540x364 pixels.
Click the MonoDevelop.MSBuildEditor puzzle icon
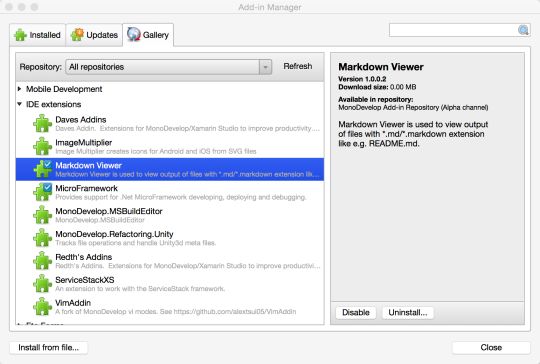(x=42, y=215)
